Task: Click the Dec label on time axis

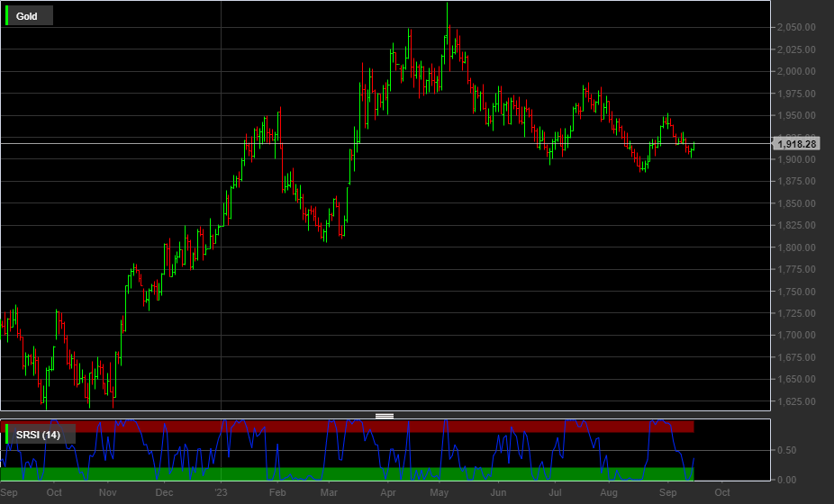Action: (164, 492)
